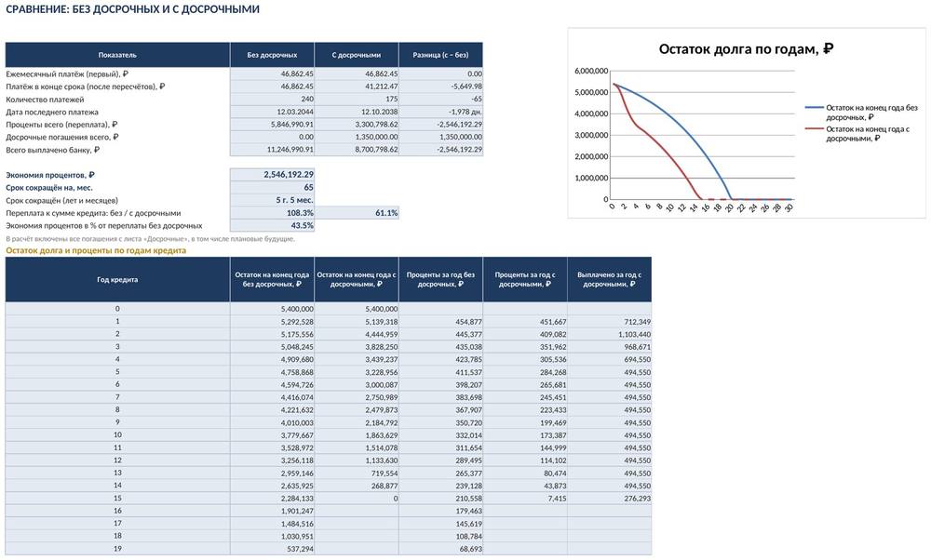Click the paid amount 712,349
931x560 pixels.
609,322
